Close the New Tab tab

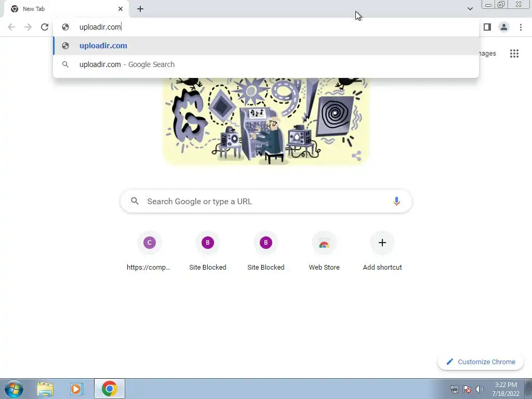point(121,9)
